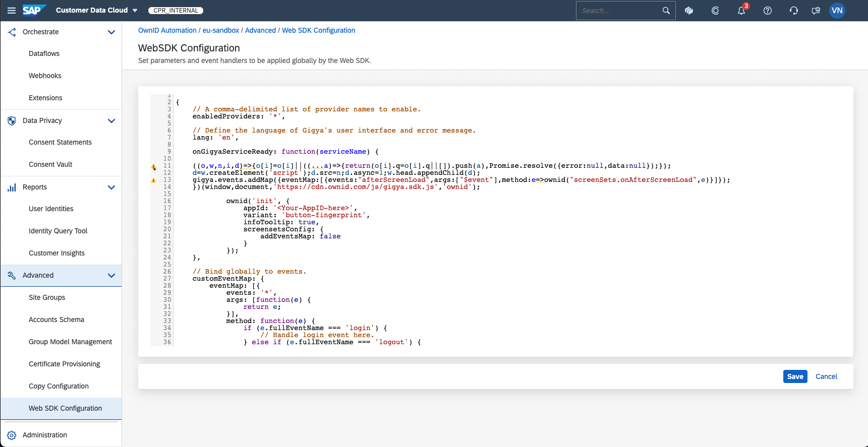Click the Advanced breadcrumb link
The image size is (868, 447).
click(x=260, y=31)
